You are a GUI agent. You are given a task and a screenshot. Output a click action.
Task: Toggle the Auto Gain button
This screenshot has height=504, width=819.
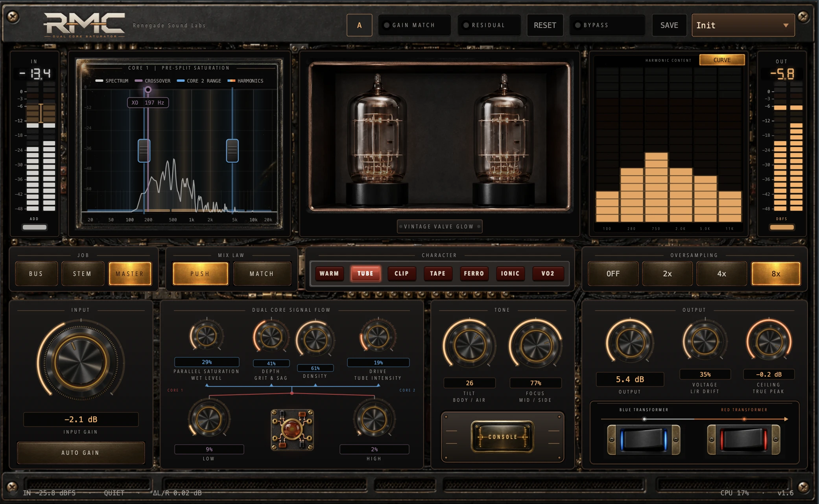(81, 453)
